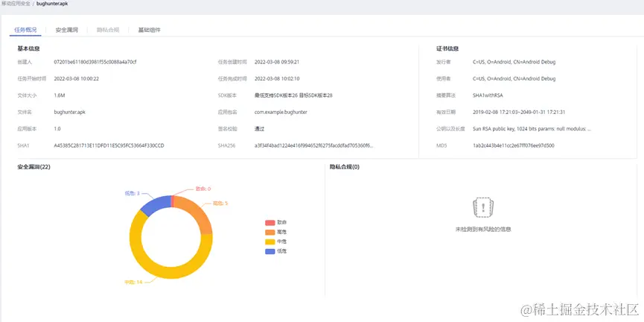Click the 安全漏洞(22) section heading
Screen dimensions: 644x322
(34, 167)
